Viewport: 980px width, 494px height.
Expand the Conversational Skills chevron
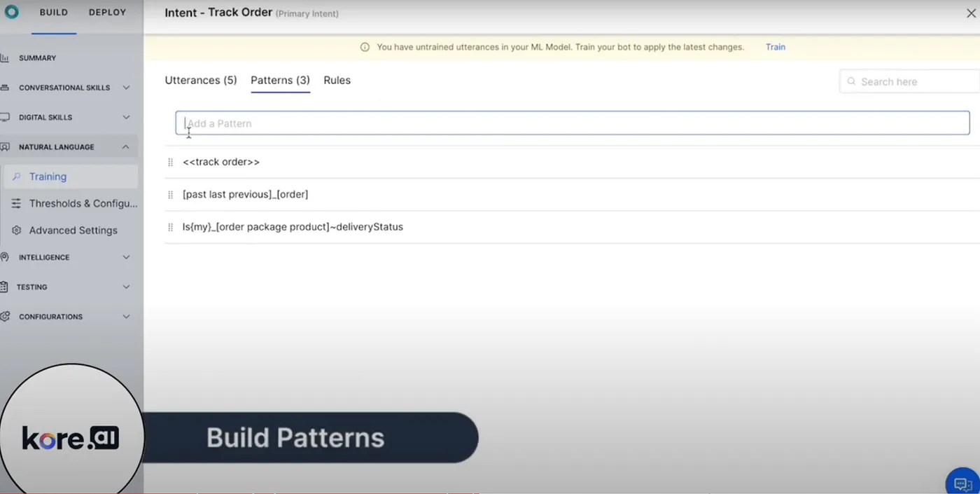click(126, 88)
